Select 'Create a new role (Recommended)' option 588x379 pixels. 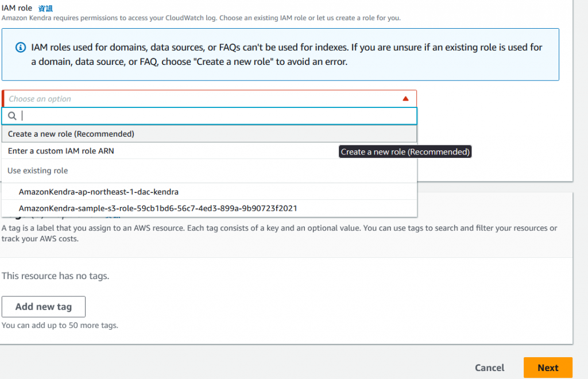coord(209,134)
